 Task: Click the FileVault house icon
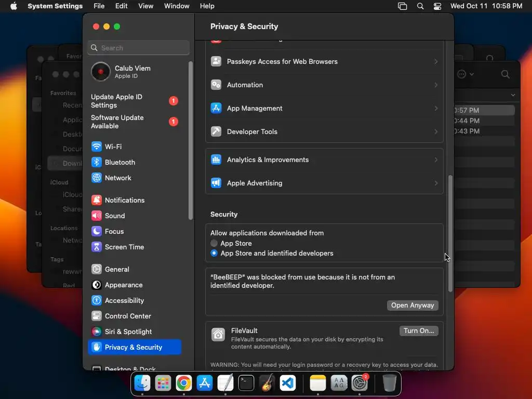click(218, 335)
